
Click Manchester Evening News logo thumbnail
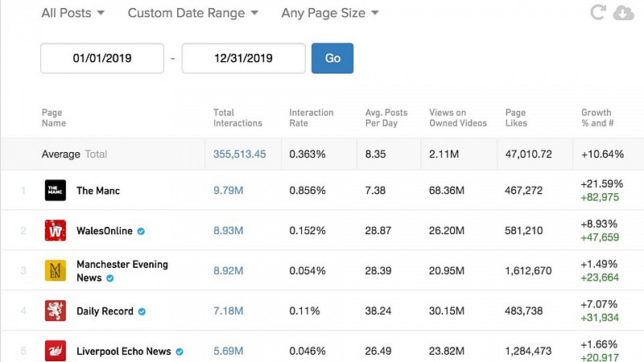55,270
